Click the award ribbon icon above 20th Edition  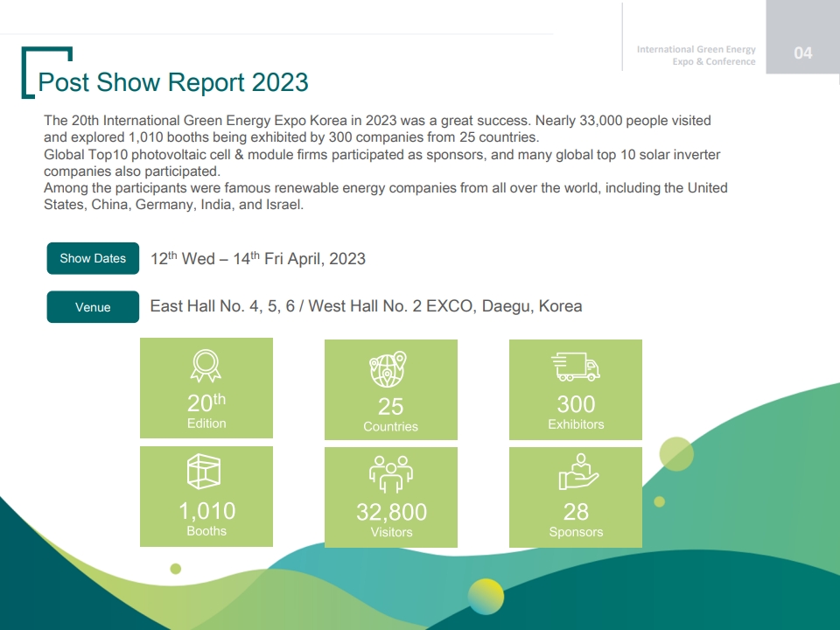(x=206, y=366)
